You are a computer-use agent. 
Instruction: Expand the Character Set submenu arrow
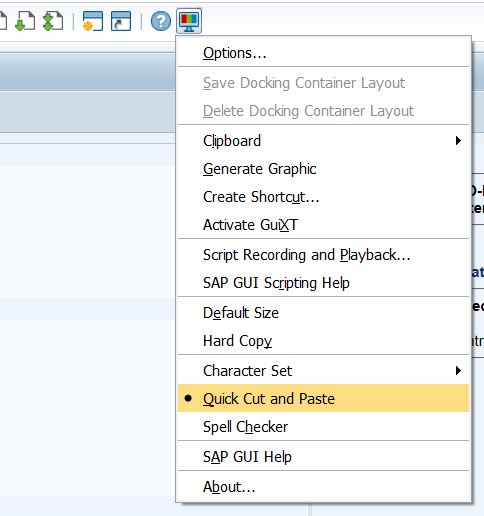click(458, 370)
